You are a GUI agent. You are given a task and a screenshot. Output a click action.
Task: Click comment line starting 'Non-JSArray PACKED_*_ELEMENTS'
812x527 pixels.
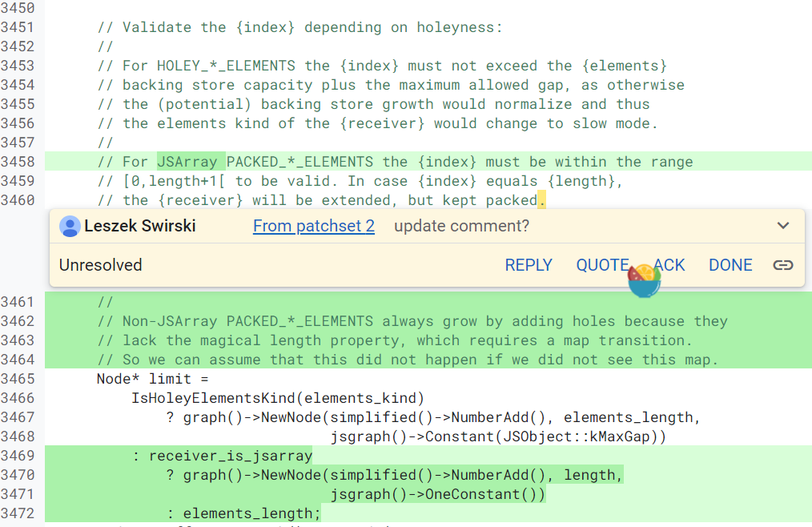click(x=412, y=320)
